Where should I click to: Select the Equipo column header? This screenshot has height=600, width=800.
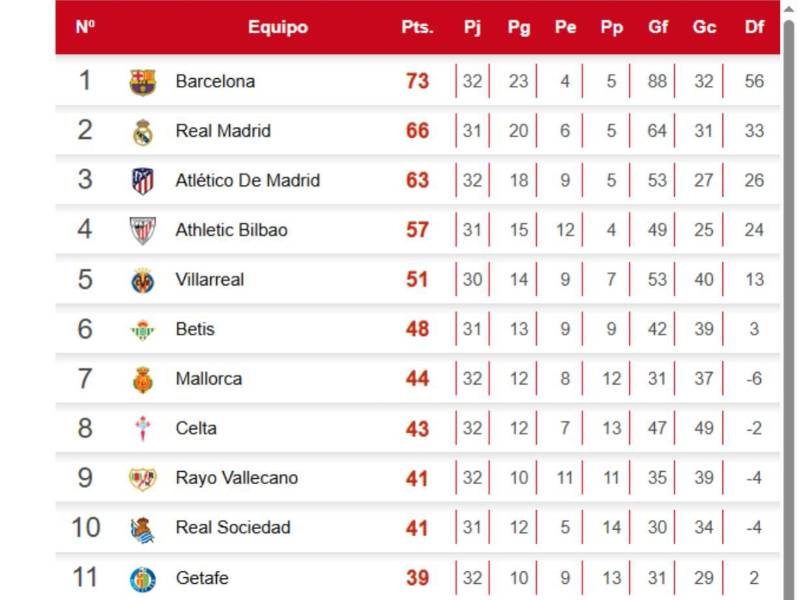point(277,27)
